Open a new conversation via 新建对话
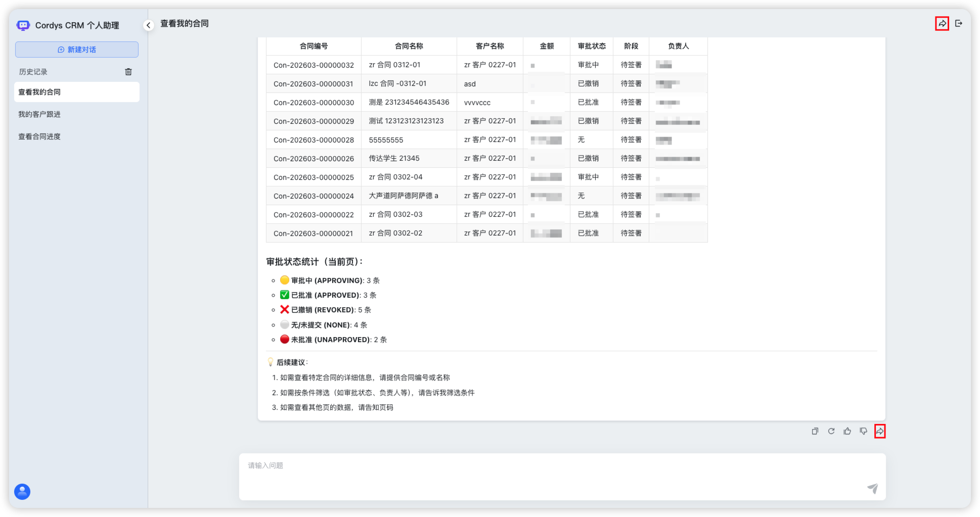The height and width of the screenshot is (517, 980). [76, 49]
